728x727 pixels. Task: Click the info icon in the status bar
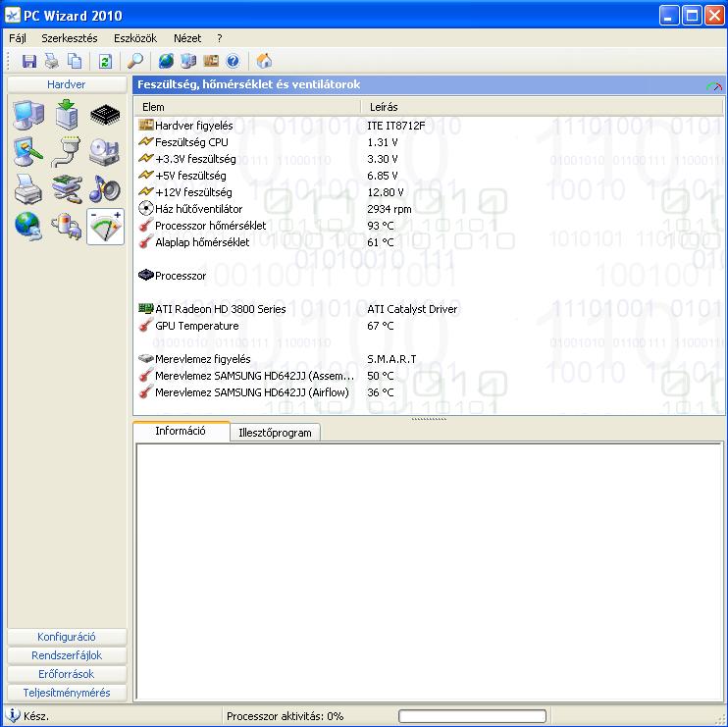pos(14,715)
